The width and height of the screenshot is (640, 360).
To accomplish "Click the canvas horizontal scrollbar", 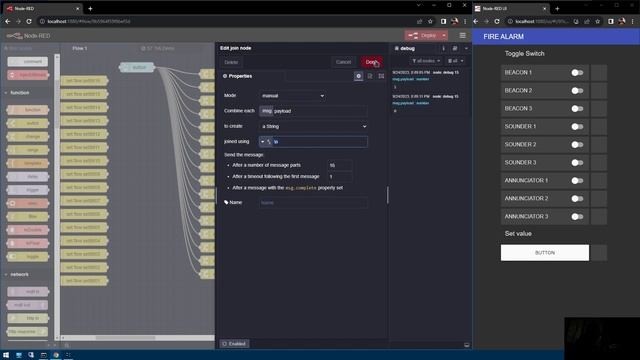I will pos(125,338).
